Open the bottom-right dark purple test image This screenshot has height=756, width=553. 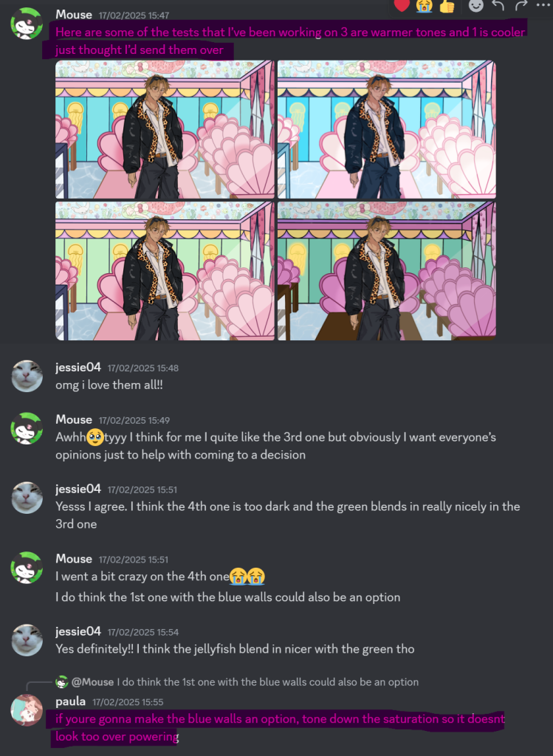tap(387, 271)
